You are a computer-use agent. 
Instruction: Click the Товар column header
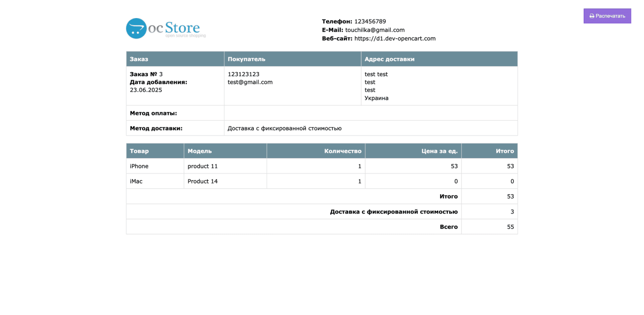point(155,151)
